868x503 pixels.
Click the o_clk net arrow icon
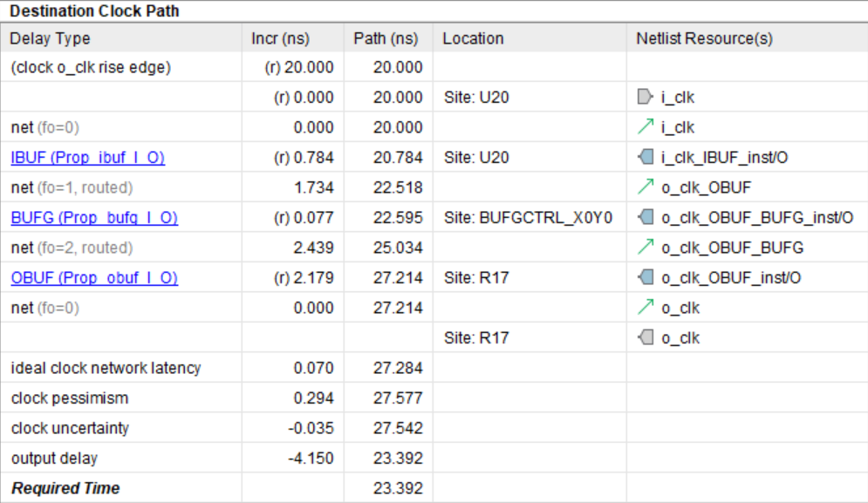645,308
